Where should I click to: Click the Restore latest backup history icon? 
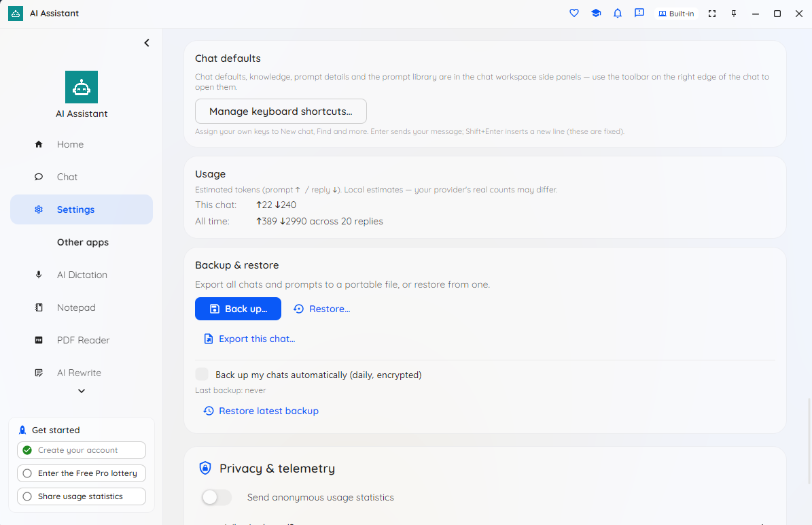pos(208,411)
